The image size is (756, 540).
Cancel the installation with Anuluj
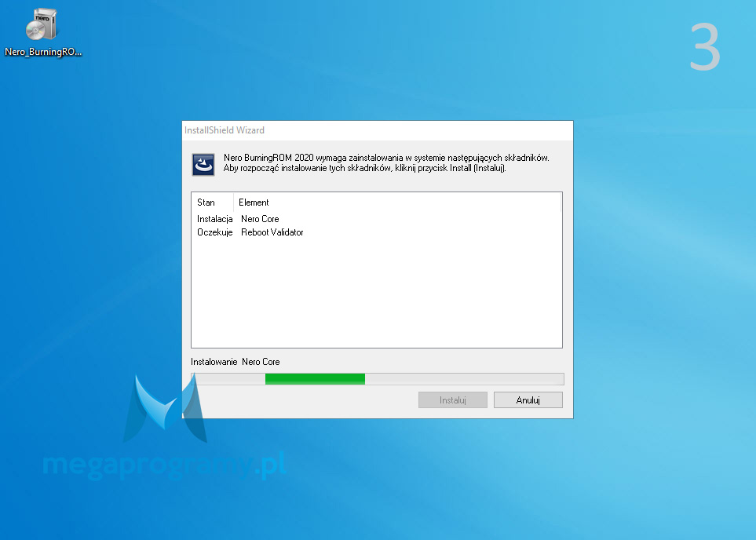pyautogui.click(x=528, y=400)
